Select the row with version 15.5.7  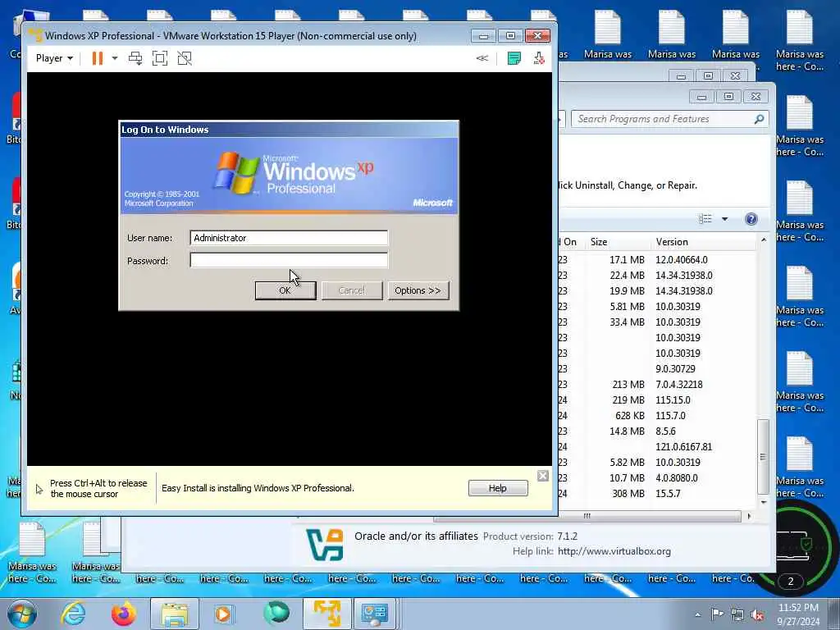pyautogui.click(x=657, y=493)
